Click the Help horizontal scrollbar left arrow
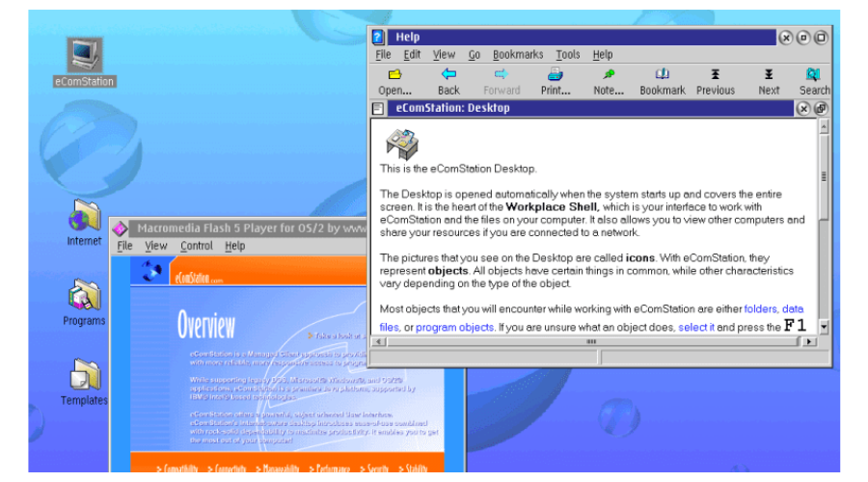The image size is (868, 482). coord(379,342)
